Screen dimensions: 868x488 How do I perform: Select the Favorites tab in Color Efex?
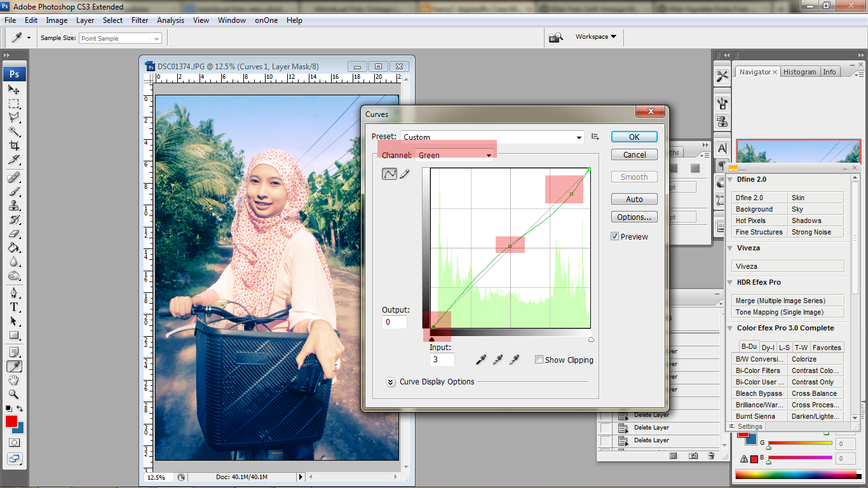pyautogui.click(x=827, y=348)
